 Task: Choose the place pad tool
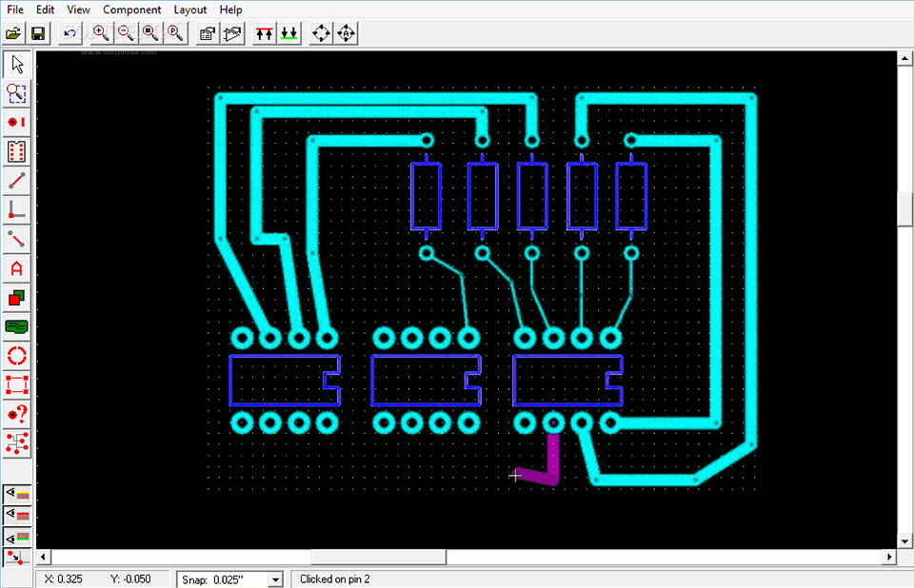pos(16,123)
